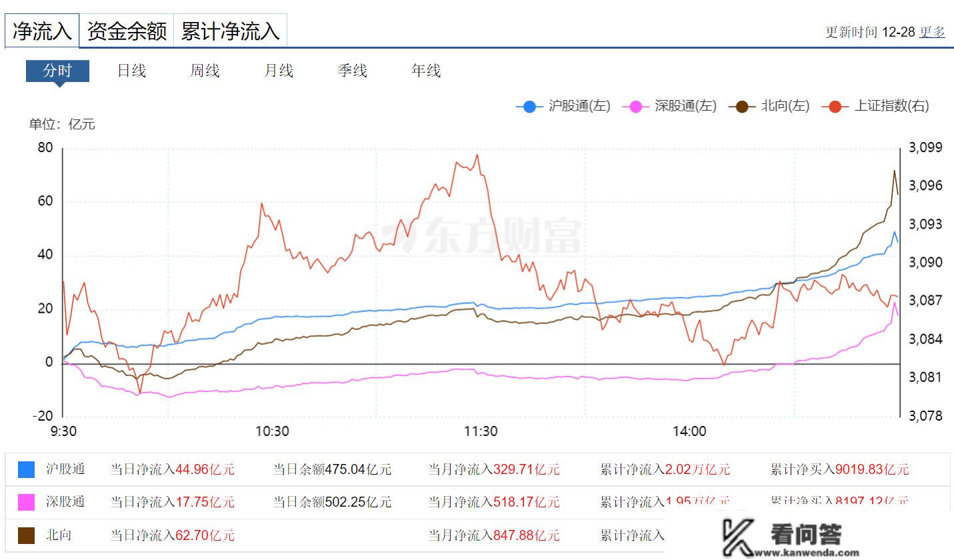Click the 单位：亿元 unit label
This screenshot has width=954, height=560.
62,124
